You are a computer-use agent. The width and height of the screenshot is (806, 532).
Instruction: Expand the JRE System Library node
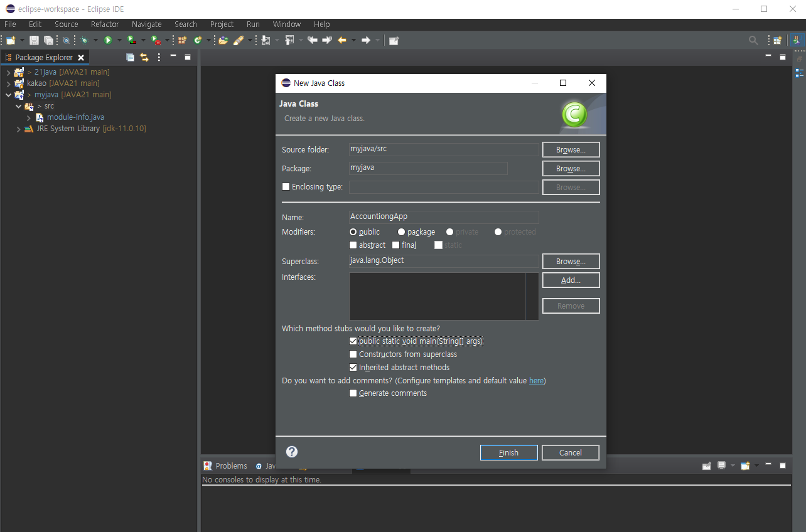(x=18, y=129)
